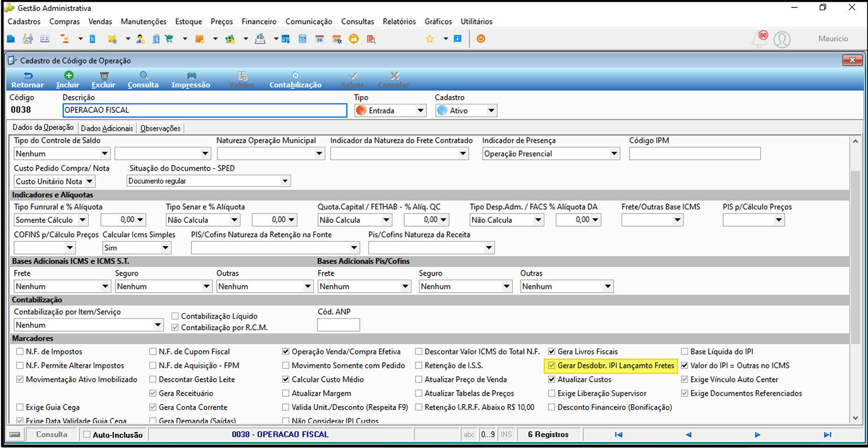Click the green money bills icon
868x448 pixels.
pos(230,39)
